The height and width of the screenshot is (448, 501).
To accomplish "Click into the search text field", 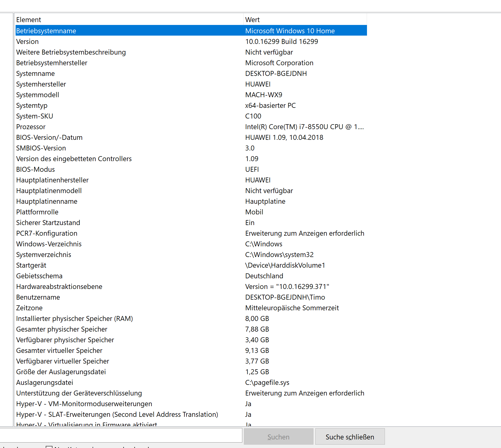I will 121,435.
